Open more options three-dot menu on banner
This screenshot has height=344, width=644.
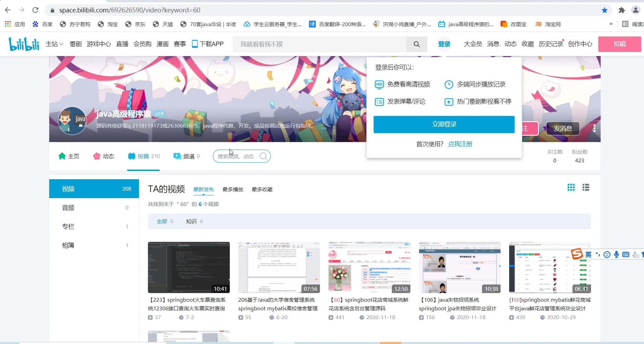(x=594, y=128)
